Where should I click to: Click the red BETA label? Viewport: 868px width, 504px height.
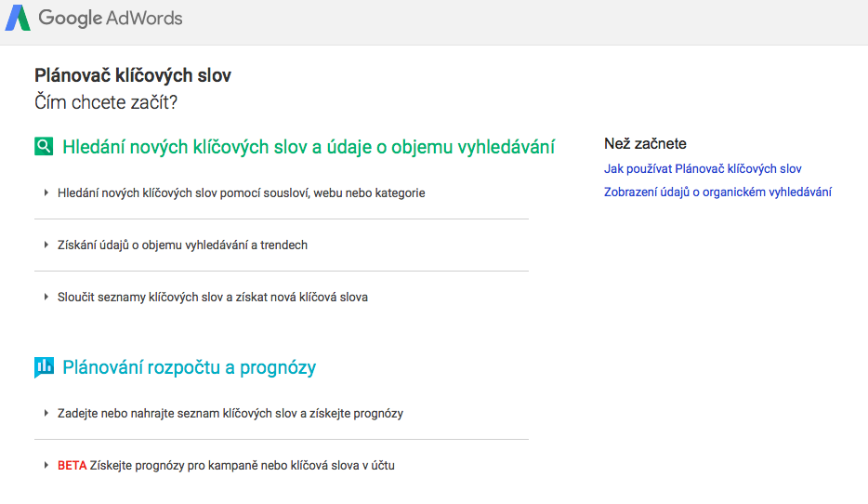[x=72, y=465]
